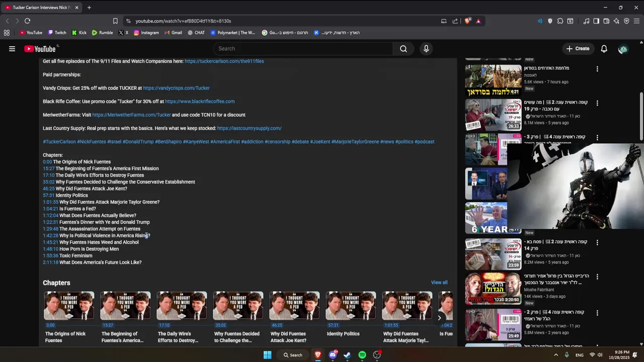Viewport: 644px width, 362px height.
Task: Toggle the browser sidebar panel icon
Action: coord(596,21)
